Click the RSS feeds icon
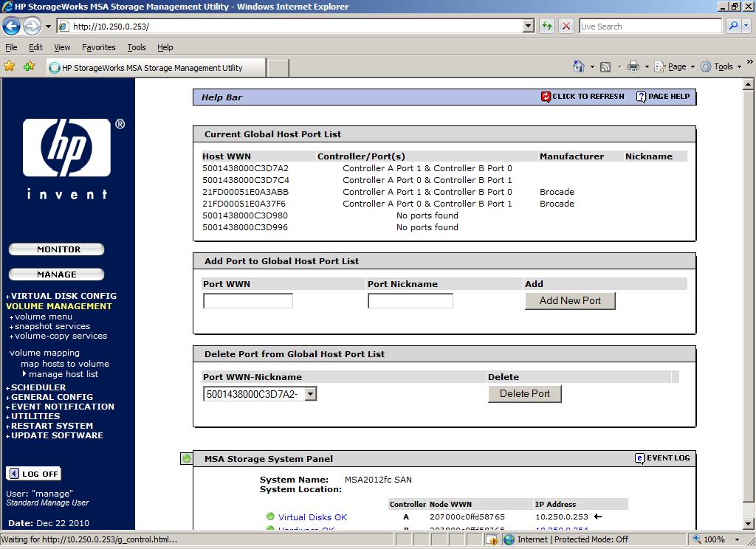Screen dimensions: 756x549 click(605, 67)
